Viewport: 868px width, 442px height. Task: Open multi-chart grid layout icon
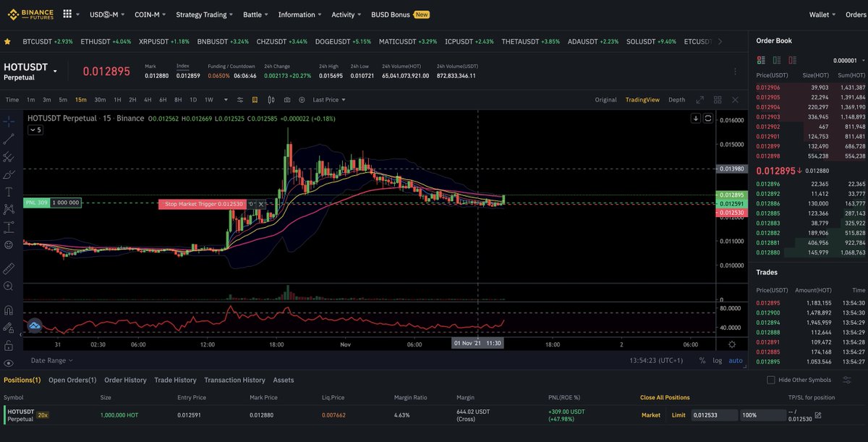pos(718,100)
